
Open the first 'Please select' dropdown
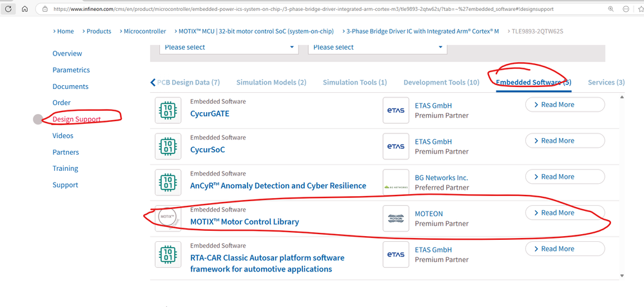[x=229, y=47]
